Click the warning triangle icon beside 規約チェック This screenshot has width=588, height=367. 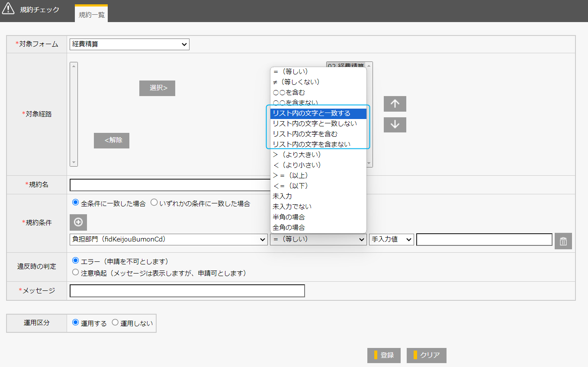(8, 9)
